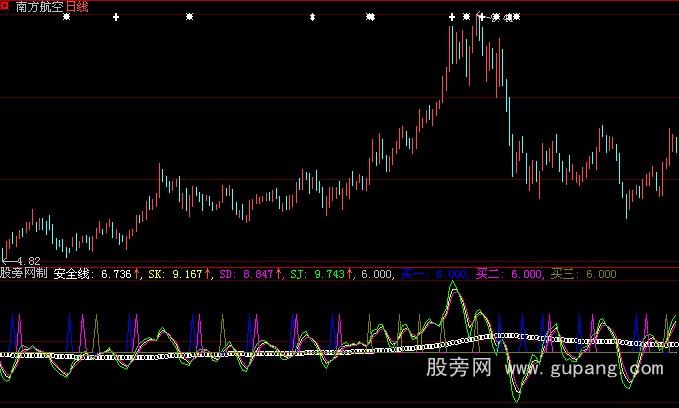The height and width of the screenshot is (408, 679).
Task: Select the green SJ 9.743 label
Action: tap(316, 273)
